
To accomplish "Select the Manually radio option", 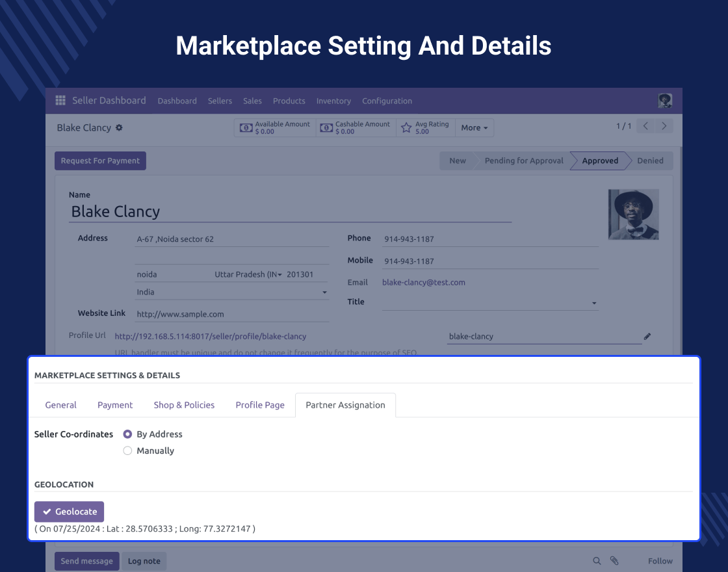I will (x=127, y=451).
